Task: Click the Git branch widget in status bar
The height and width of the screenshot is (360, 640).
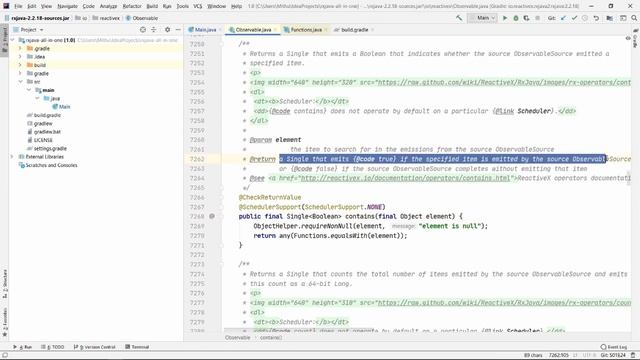Action: coord(614,356)
